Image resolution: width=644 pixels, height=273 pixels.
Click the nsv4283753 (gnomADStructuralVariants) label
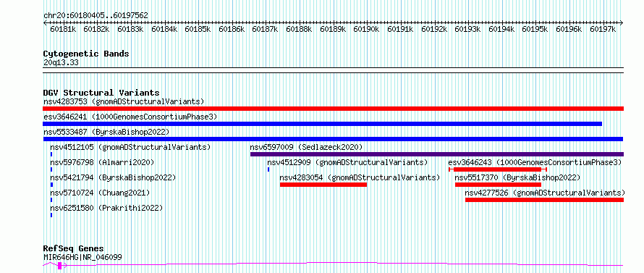pyautogui.click(x=124, y=101)
